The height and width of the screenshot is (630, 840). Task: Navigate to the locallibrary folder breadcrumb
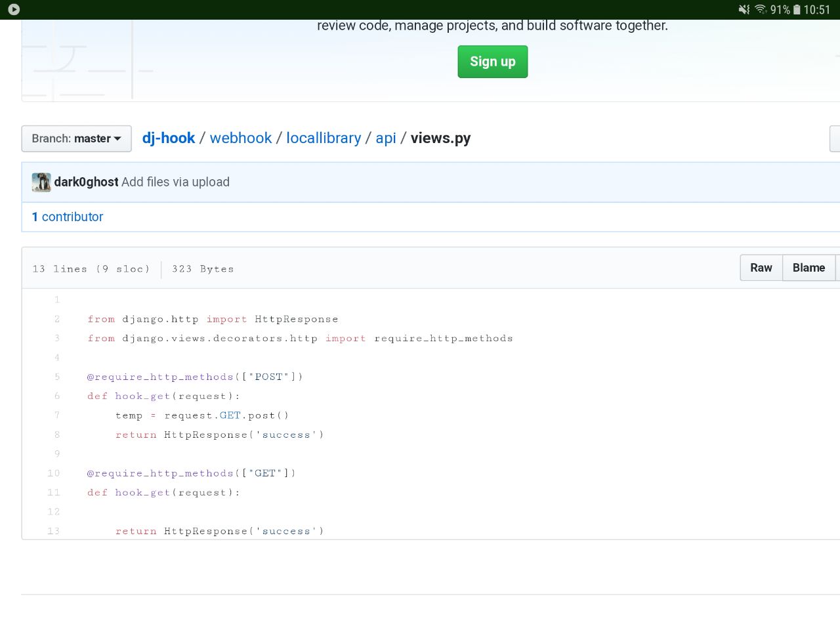point(324,138)
